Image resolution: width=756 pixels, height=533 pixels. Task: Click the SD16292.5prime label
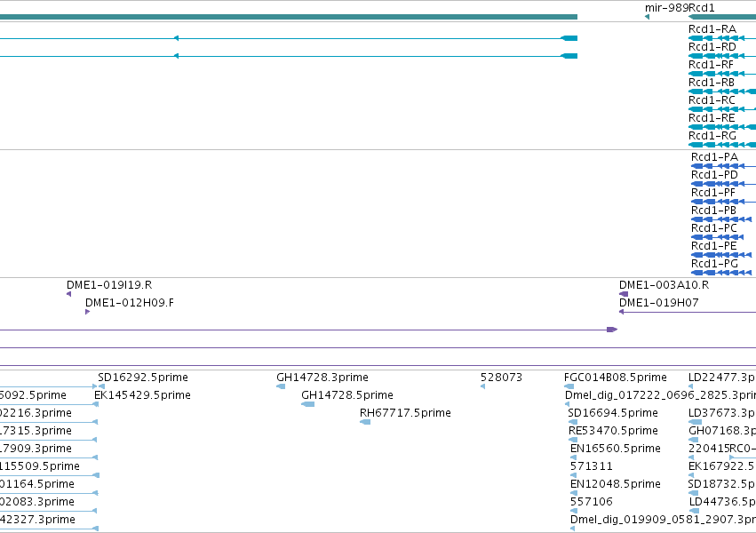point(143,378)
